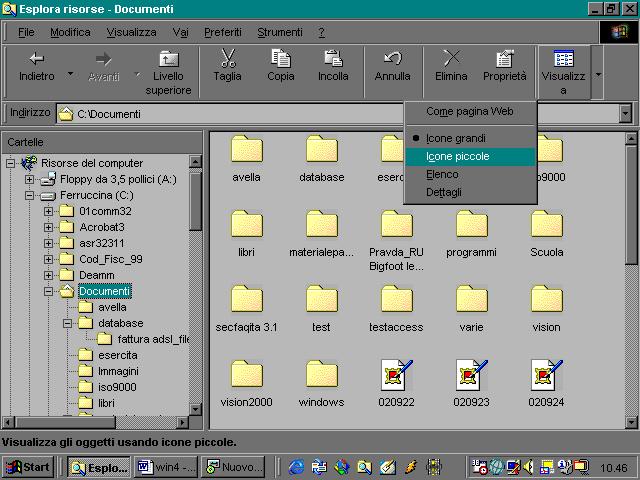The width and height of the screenshot is (640, 480).
Task: Choose Dettagli in the view menu
Action: click(x=471, y=192)
